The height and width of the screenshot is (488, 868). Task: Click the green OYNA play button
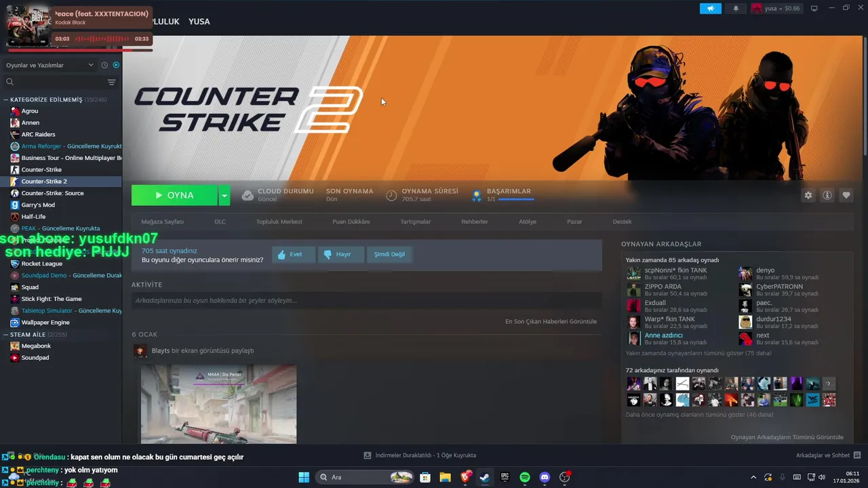[x=174, y=195]
